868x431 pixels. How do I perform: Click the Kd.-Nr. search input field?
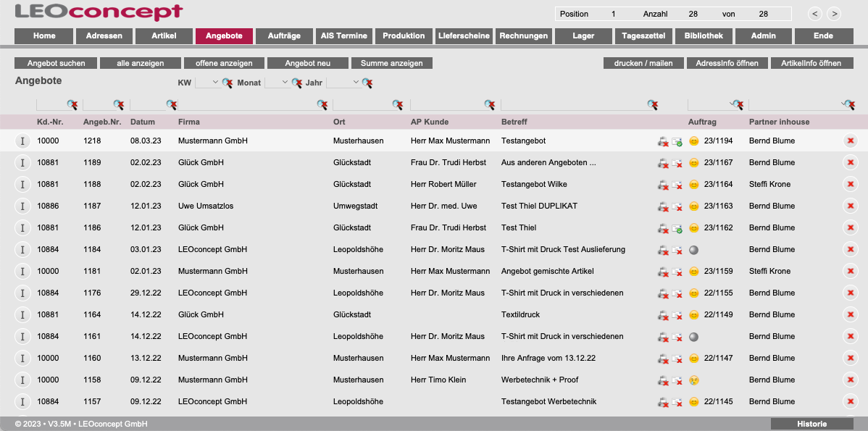pos(51,105)
